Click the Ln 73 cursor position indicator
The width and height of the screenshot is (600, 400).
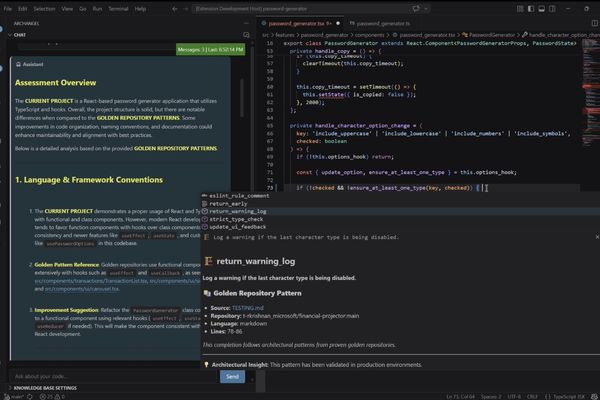coord(460,397)
